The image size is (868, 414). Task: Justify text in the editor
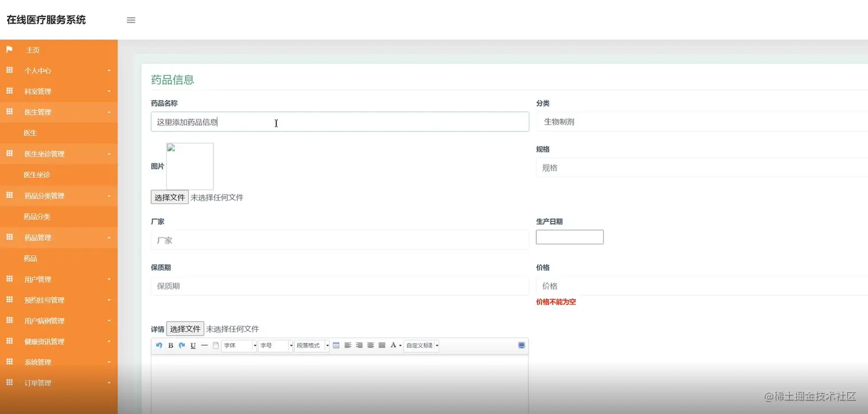tap(382, 345)
